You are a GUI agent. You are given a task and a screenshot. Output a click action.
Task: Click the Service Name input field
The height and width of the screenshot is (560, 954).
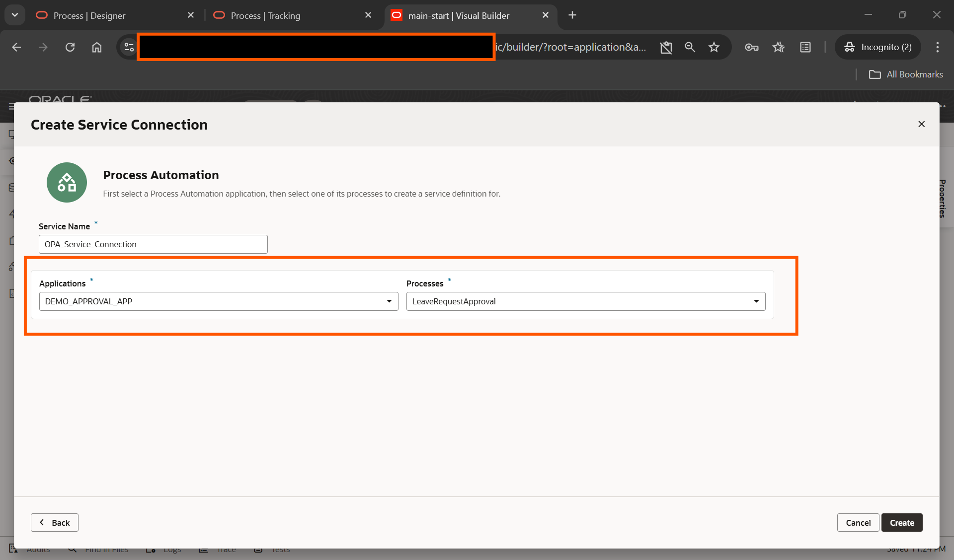click(153, 244)
